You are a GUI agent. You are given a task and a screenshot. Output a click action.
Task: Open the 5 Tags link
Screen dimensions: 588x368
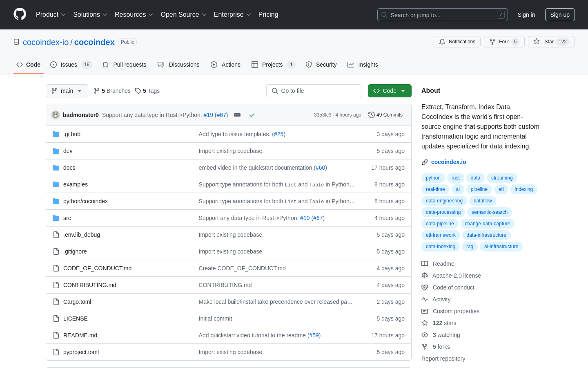coord(147,91)
